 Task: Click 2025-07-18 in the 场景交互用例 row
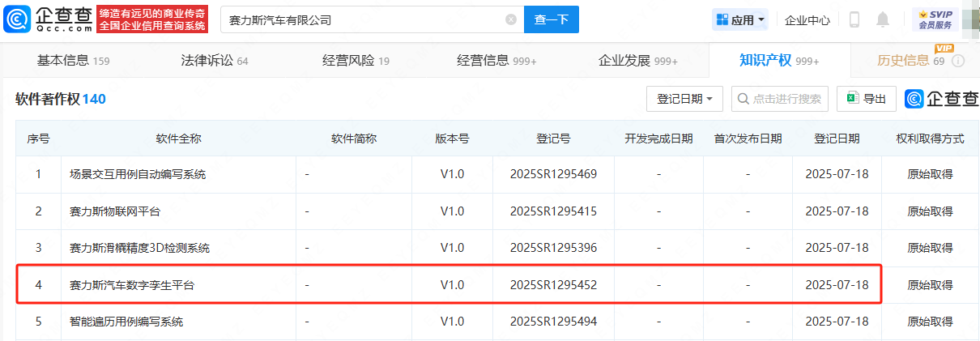(837, 174)
